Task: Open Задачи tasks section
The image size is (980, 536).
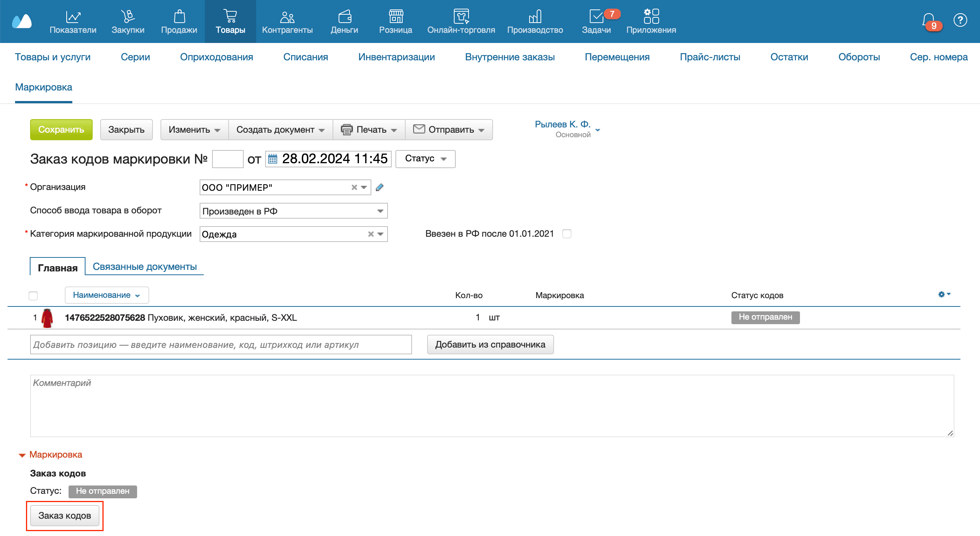Action: 596,22
